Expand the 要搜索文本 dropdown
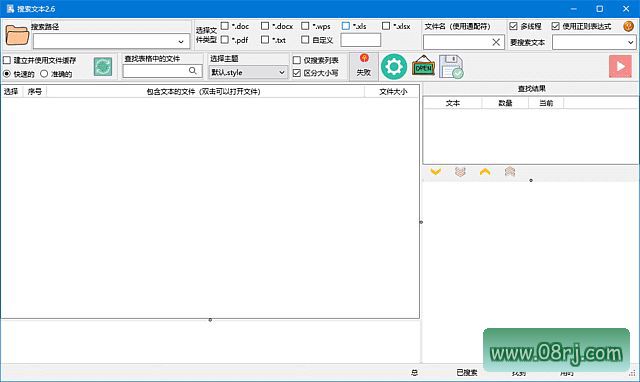Viewport: 640px width, 382px height. [630, 42]
